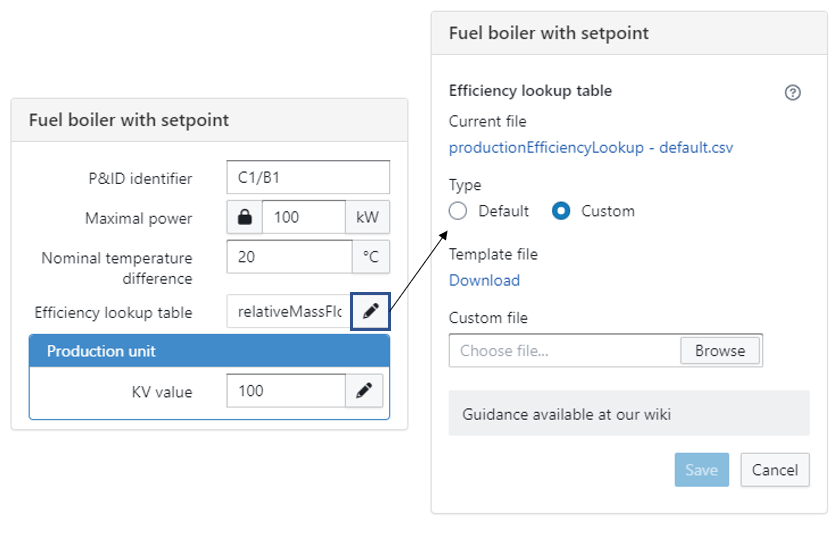This screenshot has height=537, width=837.
Task: Click the °C unit addon for temperature difference
Action: (370, 257)
